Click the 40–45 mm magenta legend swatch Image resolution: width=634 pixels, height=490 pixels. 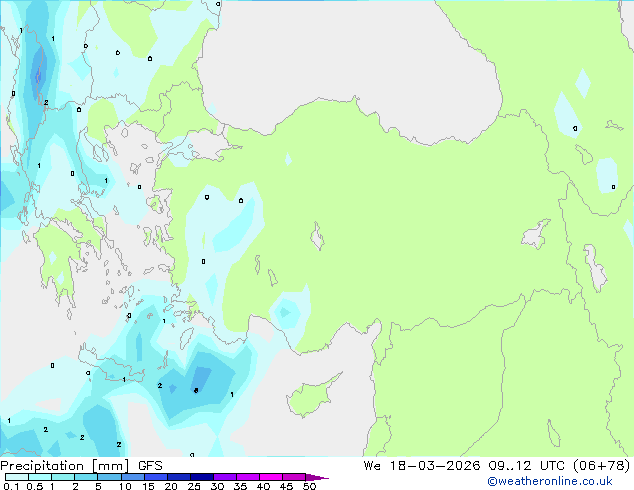point(271,477)
